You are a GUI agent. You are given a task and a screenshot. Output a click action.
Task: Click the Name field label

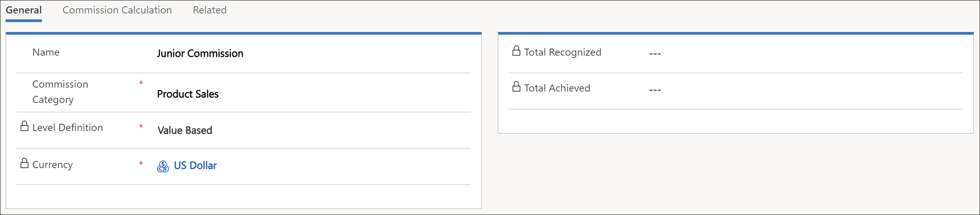coord(46,52)
